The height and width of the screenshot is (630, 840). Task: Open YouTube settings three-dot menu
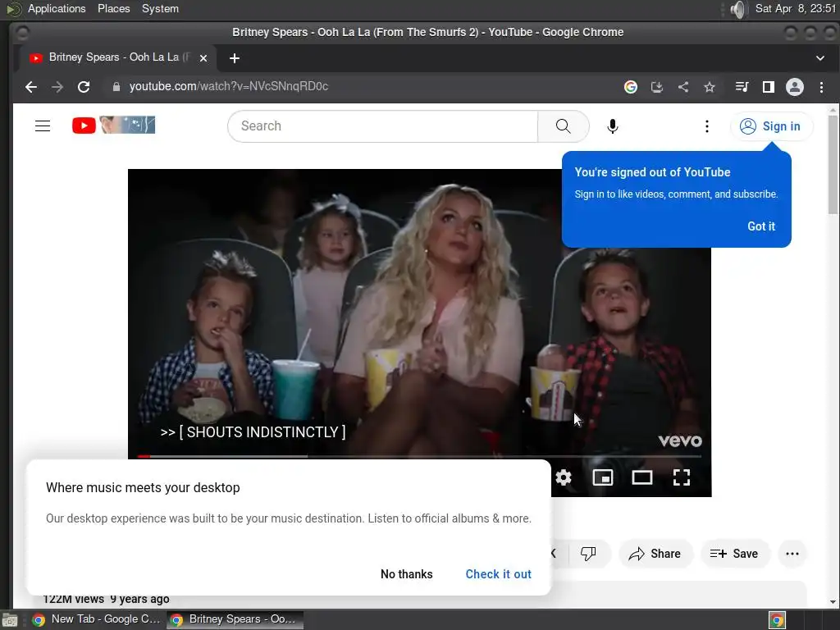(706, 126)
